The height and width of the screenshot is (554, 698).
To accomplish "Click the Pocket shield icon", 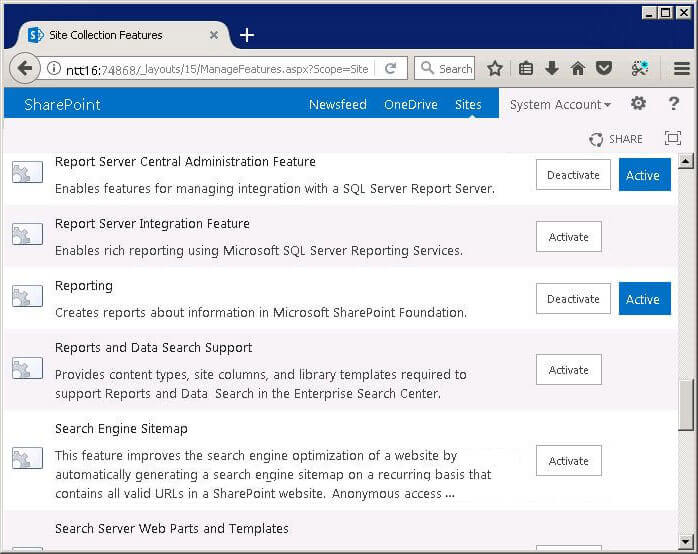I will (604, 68).
